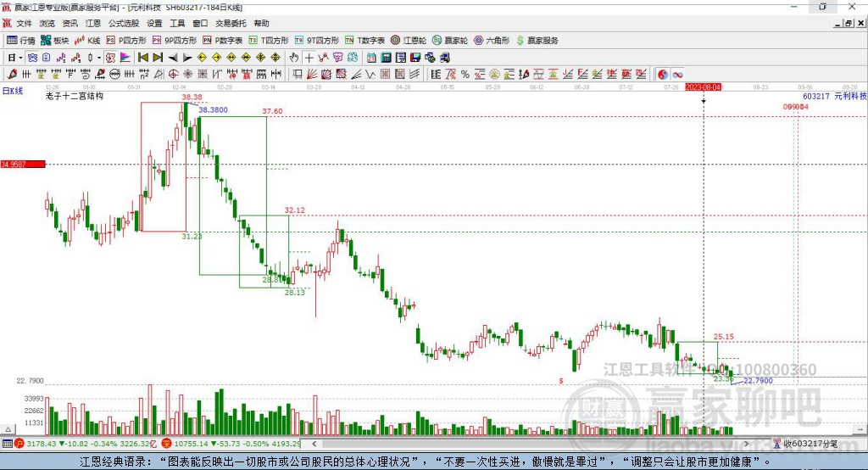Expand the 日 period dropdown arrow
The height and width of the screenshot is (470, 868).
20,58
